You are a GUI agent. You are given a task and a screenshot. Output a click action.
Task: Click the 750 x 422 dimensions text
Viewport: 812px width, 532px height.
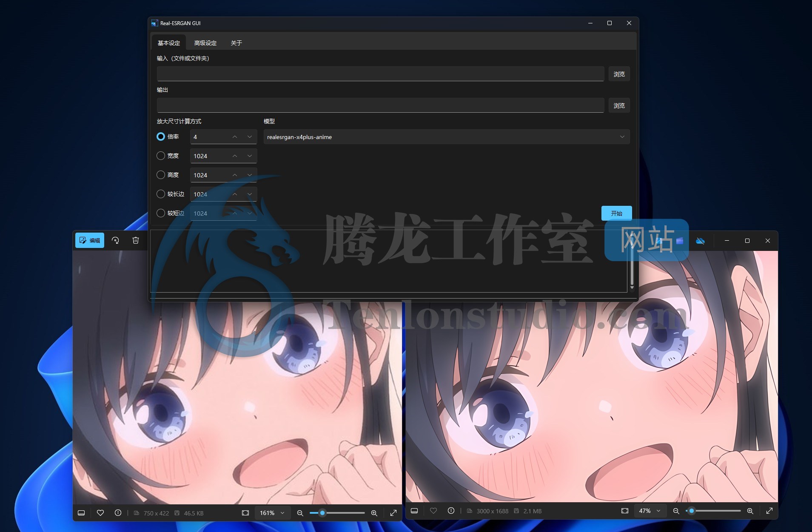click(156, 513)
